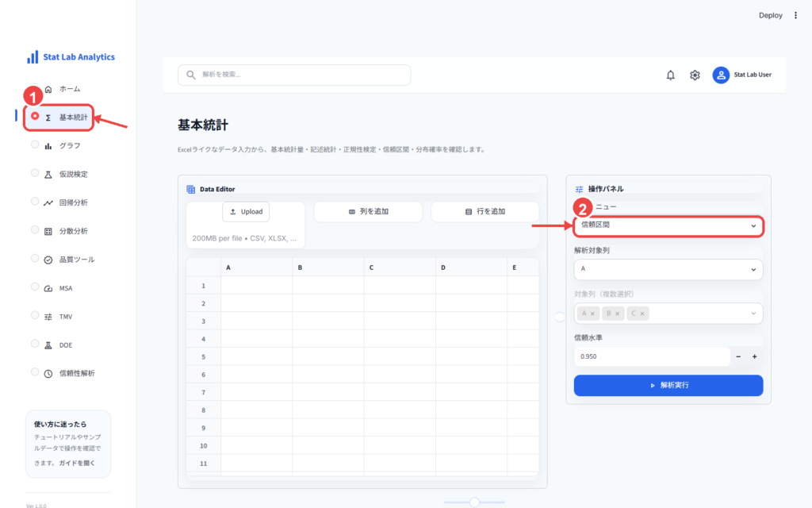
Task: Select the MSA radio button
Action: point(35,286)
